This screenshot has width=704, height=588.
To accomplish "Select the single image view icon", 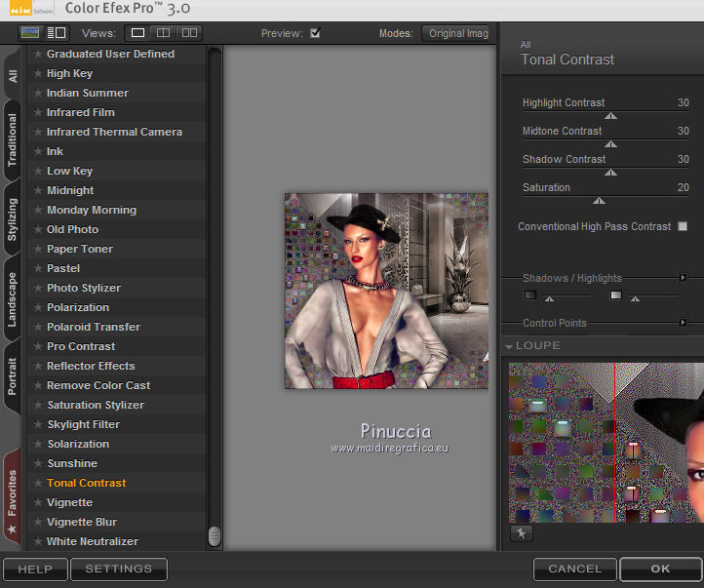I will point(137,33).
